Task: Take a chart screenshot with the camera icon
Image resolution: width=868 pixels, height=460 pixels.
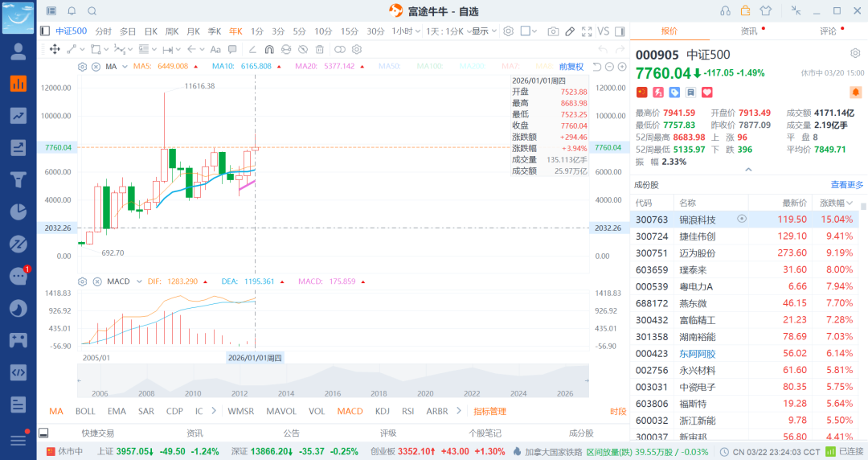Action: click(x=553, y=31)
